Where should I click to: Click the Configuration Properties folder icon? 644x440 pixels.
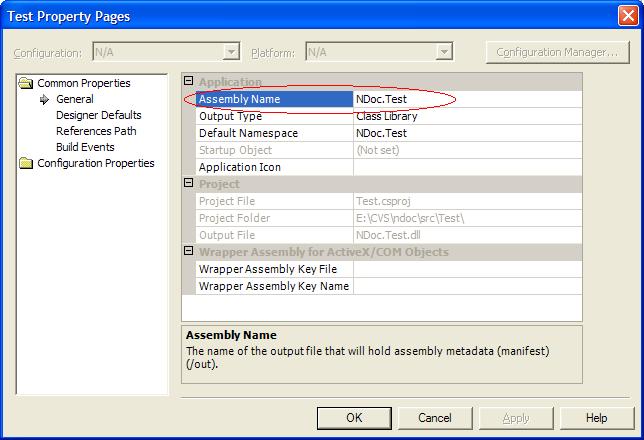tap(26, 163)
